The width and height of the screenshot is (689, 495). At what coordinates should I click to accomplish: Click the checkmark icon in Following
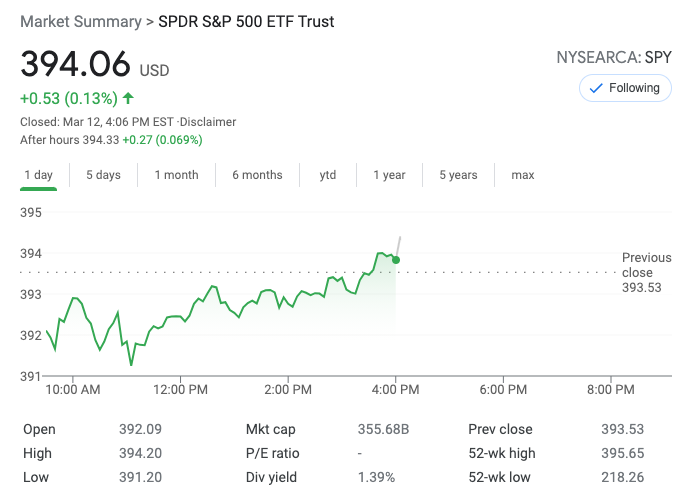(x=597, y=88)
